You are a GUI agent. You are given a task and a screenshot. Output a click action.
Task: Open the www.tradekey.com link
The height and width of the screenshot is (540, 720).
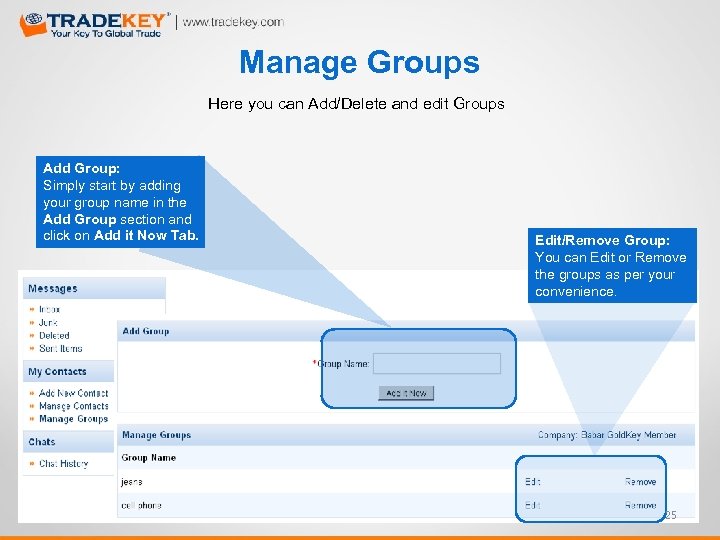[x=233, y=22]
